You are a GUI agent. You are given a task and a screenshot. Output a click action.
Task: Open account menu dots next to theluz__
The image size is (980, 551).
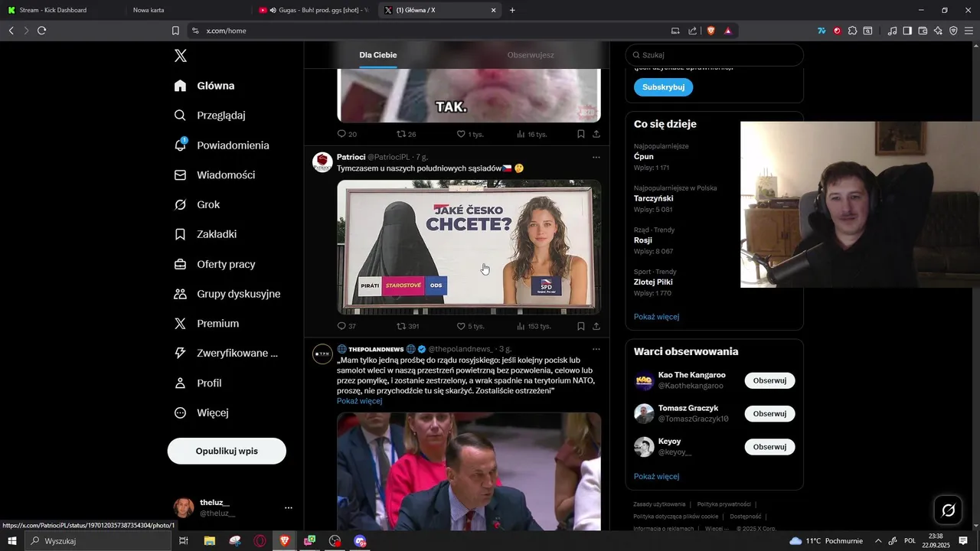coord(289,507)
